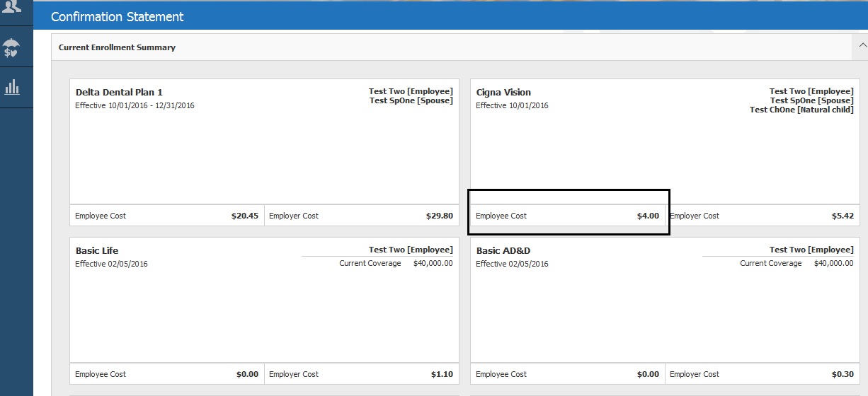Select Basic Life current coverage $40,000.00
This screenshot has height=396, width=868.
[x=433, y=263]
